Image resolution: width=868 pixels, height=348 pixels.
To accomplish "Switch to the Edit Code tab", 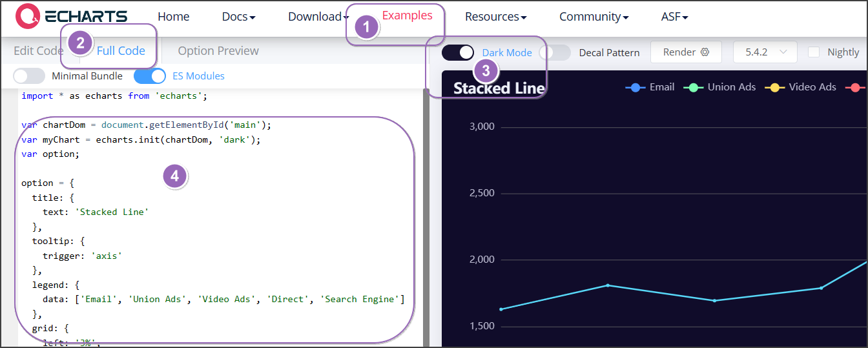I will click(39, 51).
